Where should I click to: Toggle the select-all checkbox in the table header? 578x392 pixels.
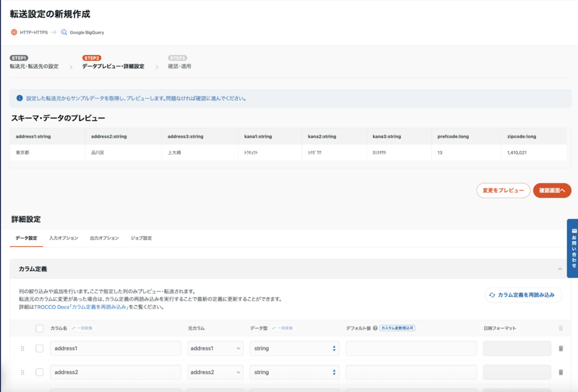tap(40, 328)
